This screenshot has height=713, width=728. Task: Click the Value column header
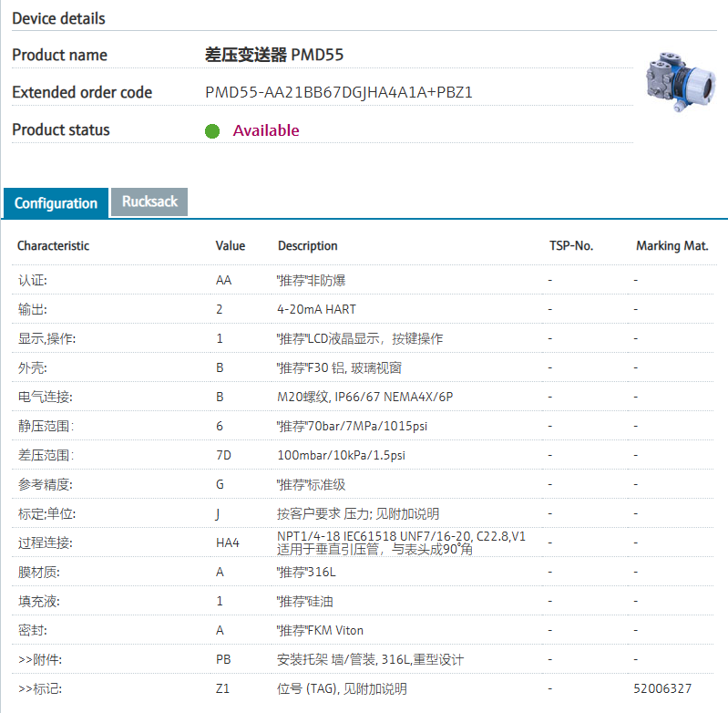pos(231,246)
